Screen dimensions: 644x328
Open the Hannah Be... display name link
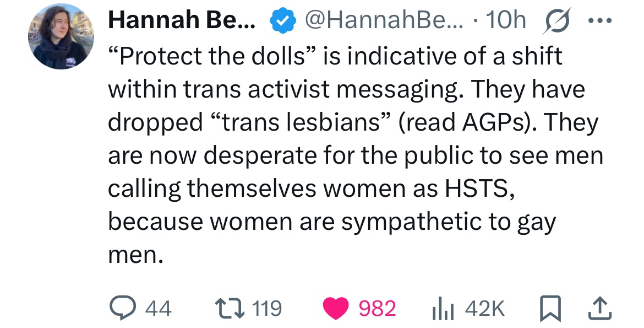coord(182,20)
